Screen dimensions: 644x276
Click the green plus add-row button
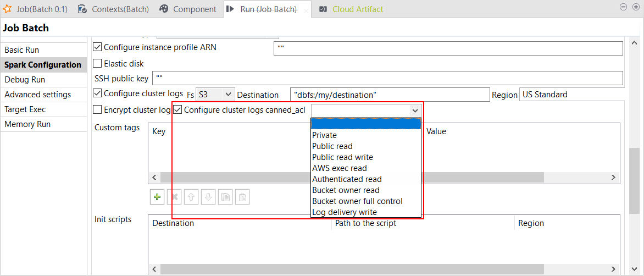point(157,197)
